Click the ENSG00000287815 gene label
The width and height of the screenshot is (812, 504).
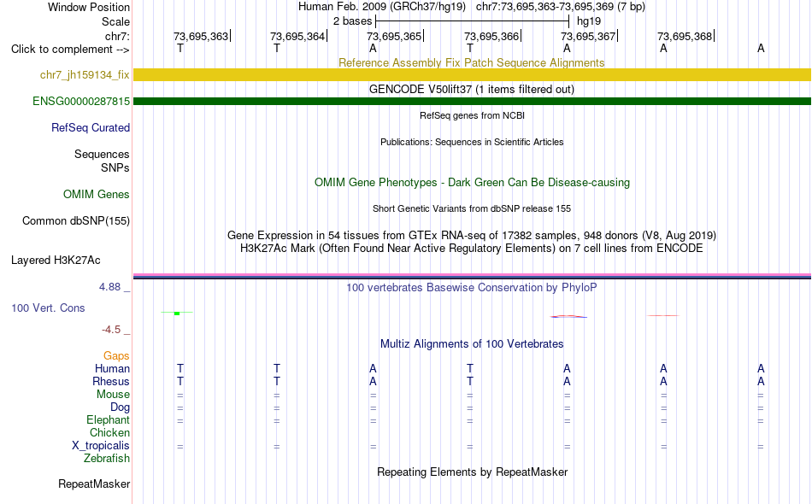click(x=81, y=102)
